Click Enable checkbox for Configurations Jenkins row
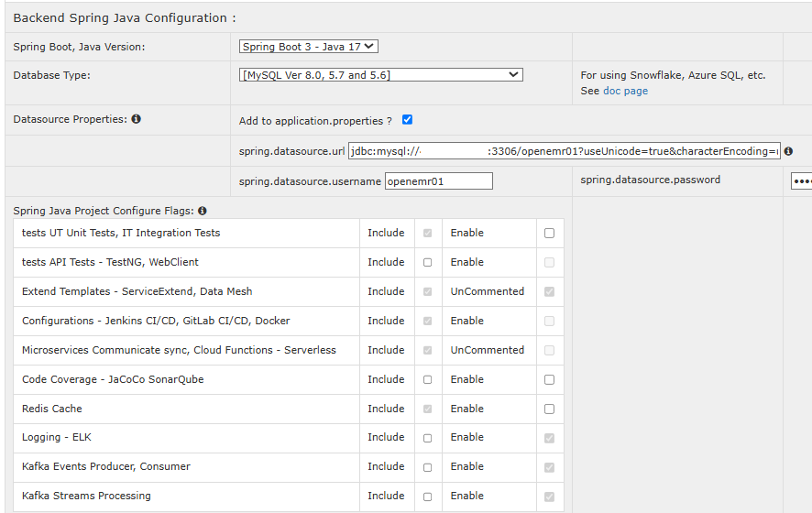Image resolution: width=812 pixels, height=513 pixels. [x=550, y=321]
